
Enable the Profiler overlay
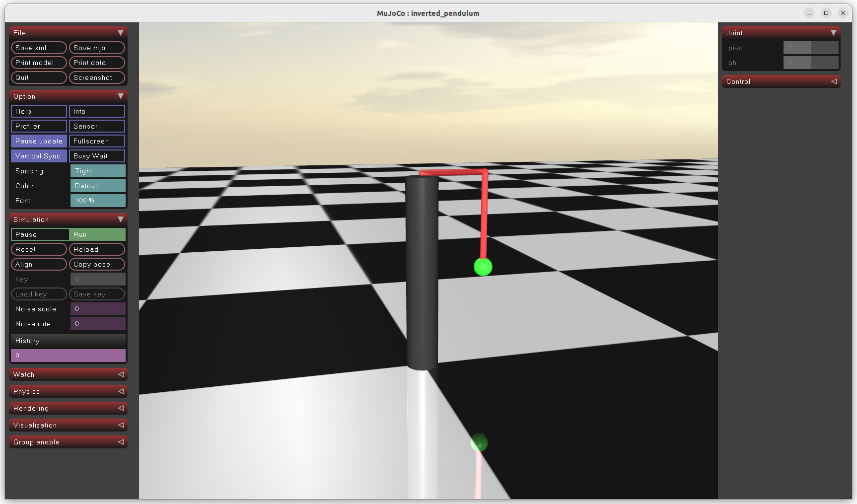pos(39,126)
